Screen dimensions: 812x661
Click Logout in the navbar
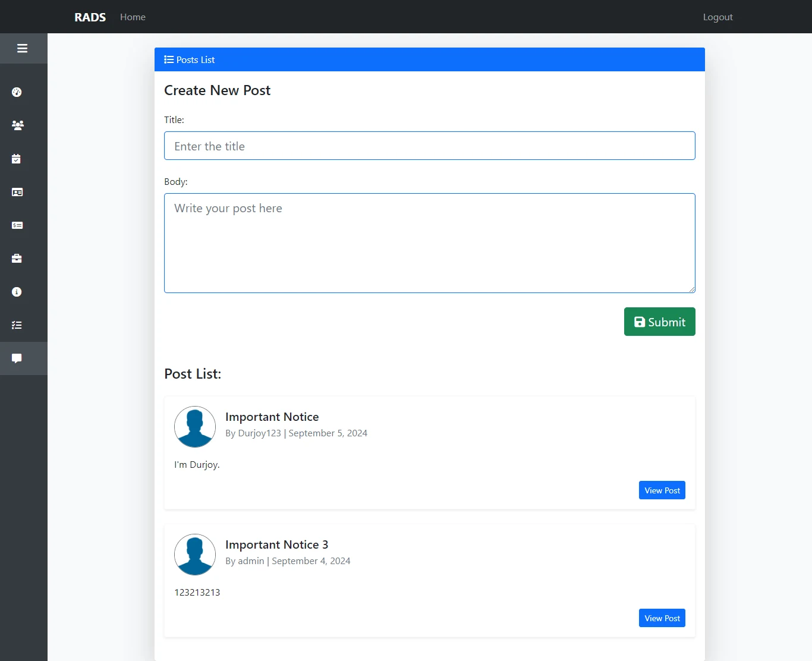[718, 17]
